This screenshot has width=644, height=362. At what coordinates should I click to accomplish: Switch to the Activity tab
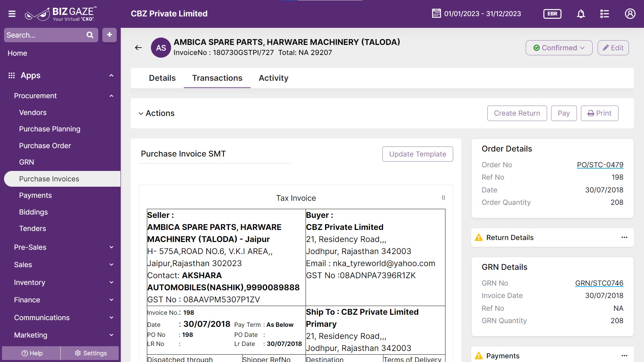click(x=273, y=78)
